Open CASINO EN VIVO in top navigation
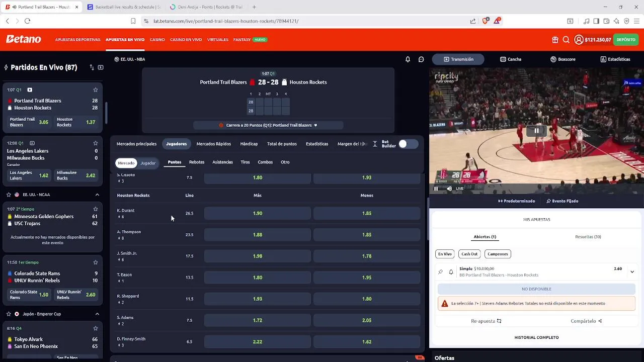The width and height of the screenshot is (644, 362). pyautogui.click(x=186, y=40)
